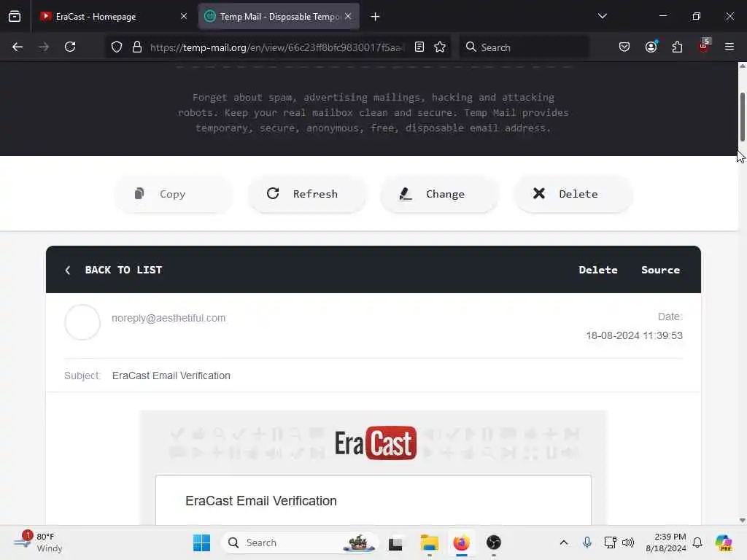Viewport: 747px width, 560px height.
Task: Bookmark this page with the star
Action: point(440,47)
